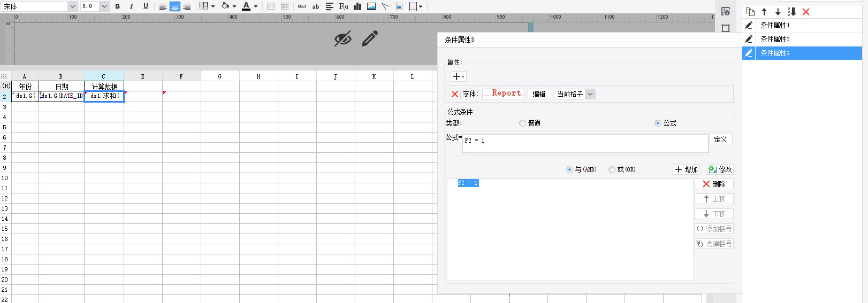Select the 年份 header cell
Image resolution: width=868 pixels, height=303 pixels.
(x=25, y=87)
